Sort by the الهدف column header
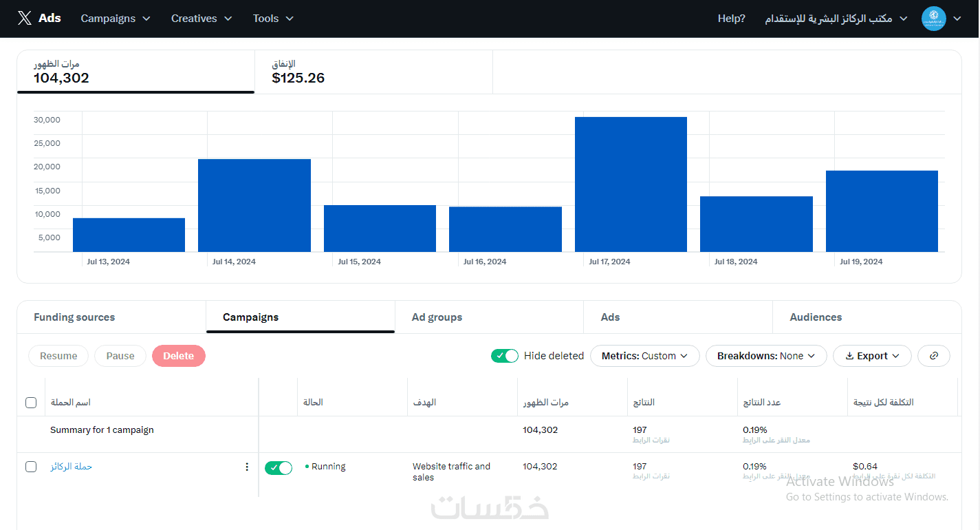The height and width of the screenshot is (530, 980). tap(424, 403)
